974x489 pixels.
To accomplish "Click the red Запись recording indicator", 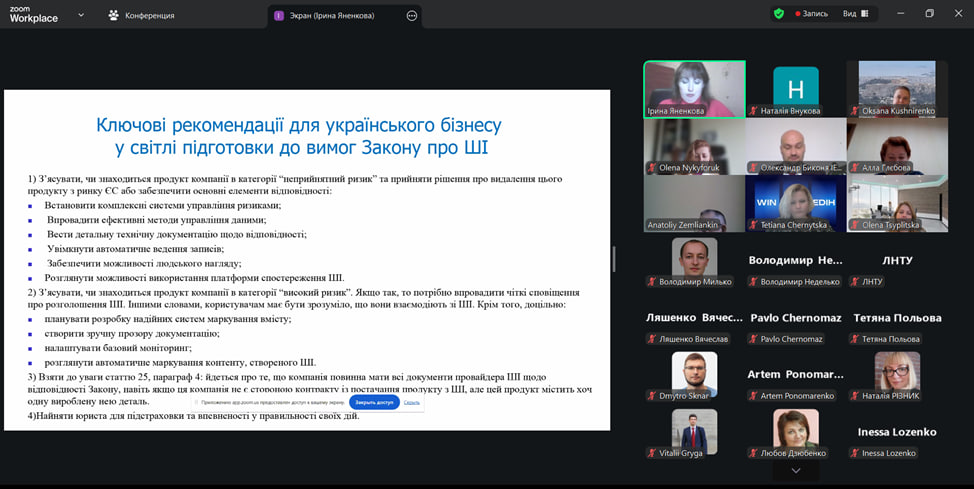I will [x=811, y=14].
